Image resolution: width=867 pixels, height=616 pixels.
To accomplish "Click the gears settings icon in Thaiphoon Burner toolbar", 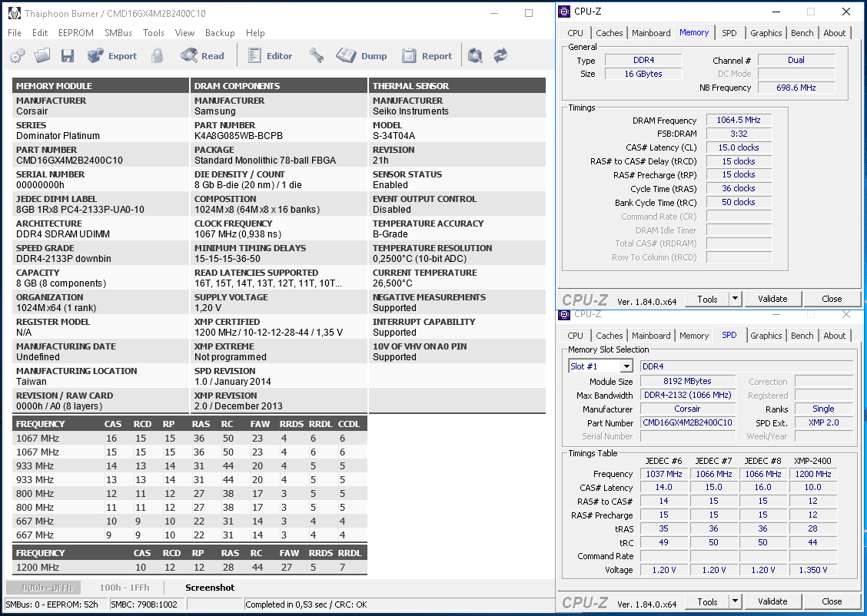I will 18,56.
